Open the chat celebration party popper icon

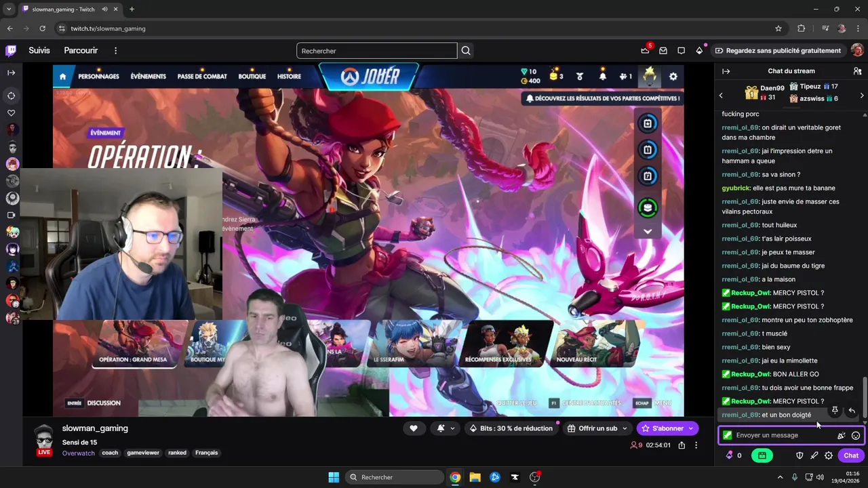tap(842, 436)
